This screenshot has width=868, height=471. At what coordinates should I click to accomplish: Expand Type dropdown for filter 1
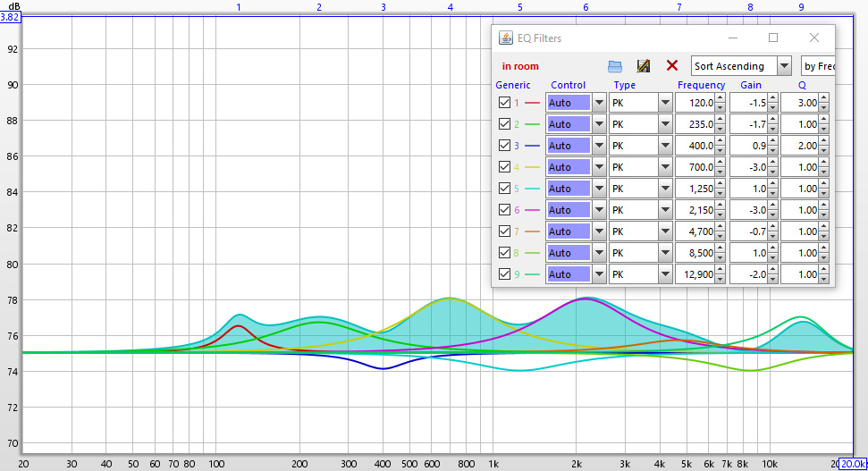click(x=665, y=103)
